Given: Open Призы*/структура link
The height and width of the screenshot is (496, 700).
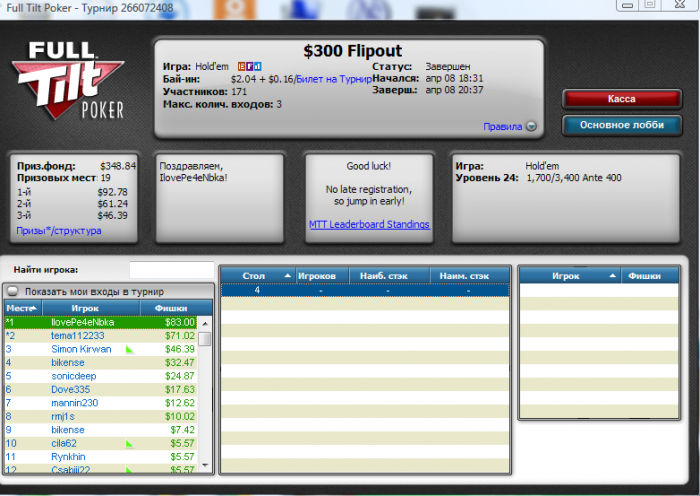Looking at the screenshot, I should pyautogui.click(x=58, y=231).
